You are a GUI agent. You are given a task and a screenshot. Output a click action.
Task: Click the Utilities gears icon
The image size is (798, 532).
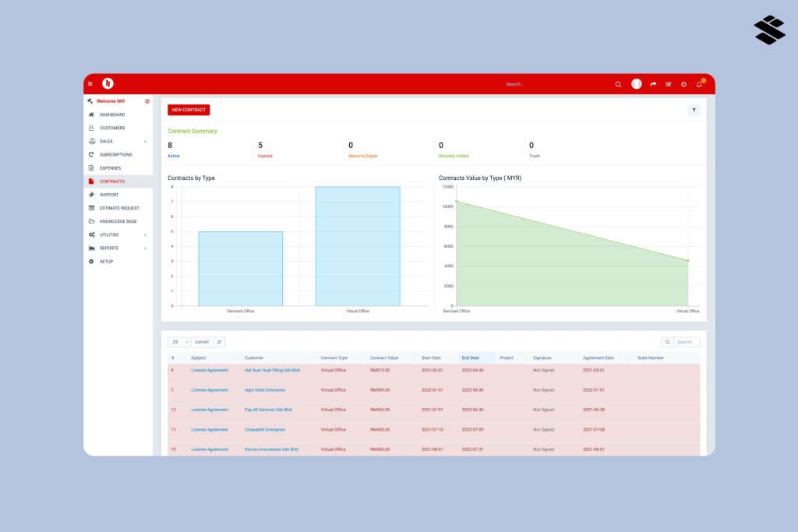(x=91, y=234)
